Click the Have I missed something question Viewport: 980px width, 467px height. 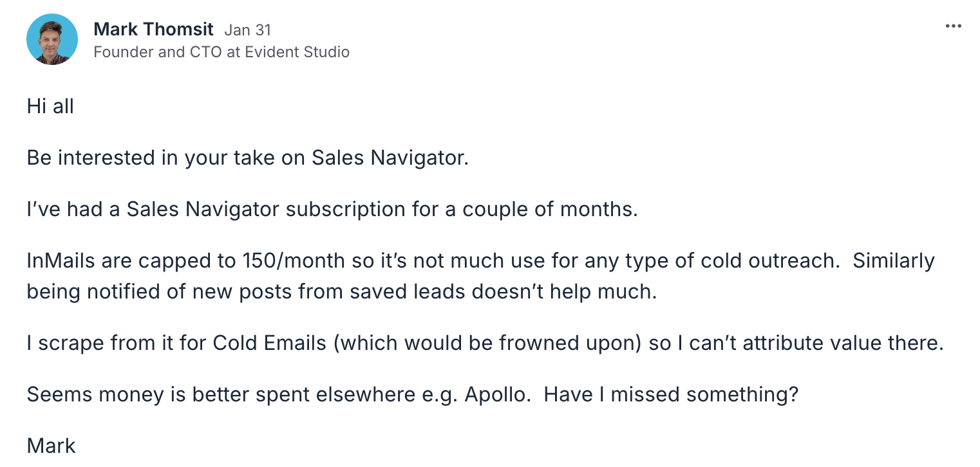671,394
